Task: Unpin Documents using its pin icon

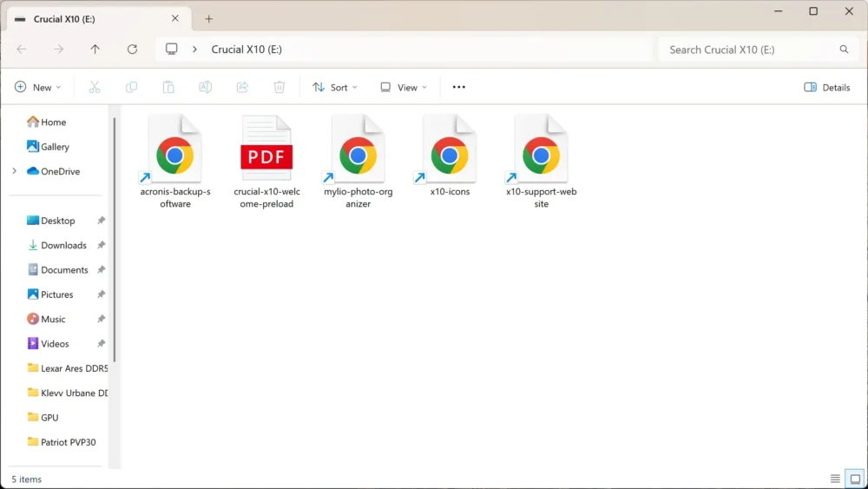Action: click(102, 270)
